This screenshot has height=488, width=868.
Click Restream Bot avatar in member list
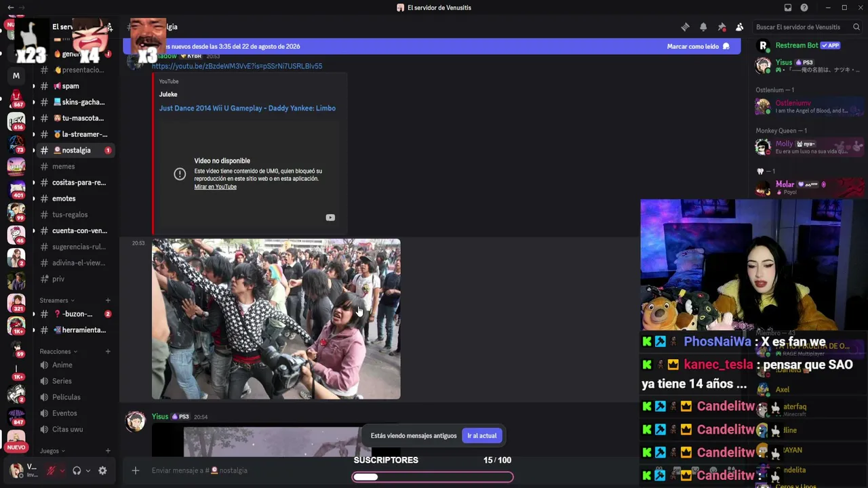tap(763, 46)
